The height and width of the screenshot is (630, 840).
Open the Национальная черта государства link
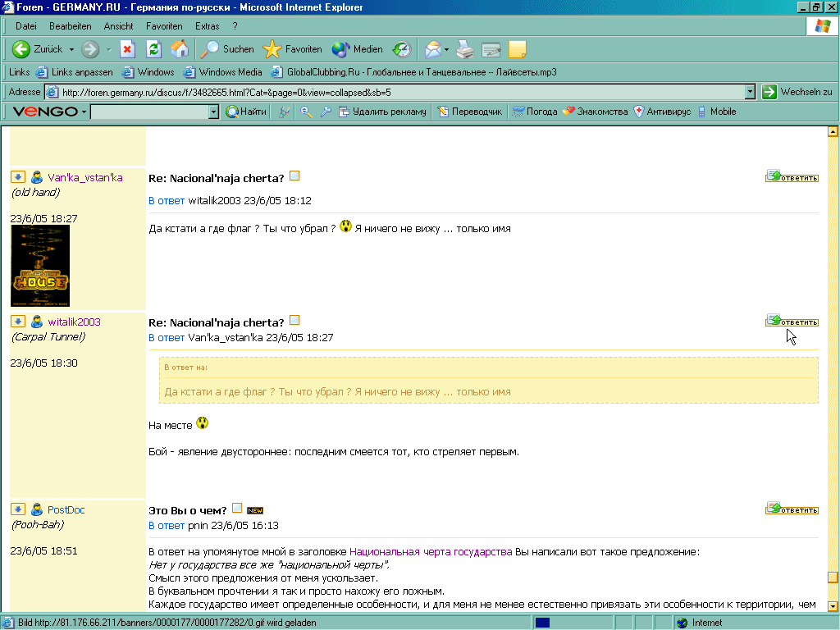coord(431,552)
